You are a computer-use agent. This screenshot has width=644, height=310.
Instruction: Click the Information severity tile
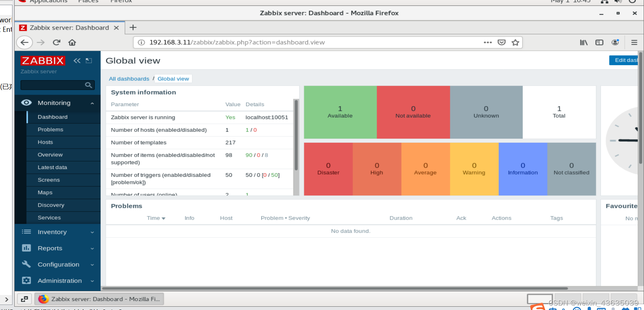pyautogui.click(x=523, y=169)
